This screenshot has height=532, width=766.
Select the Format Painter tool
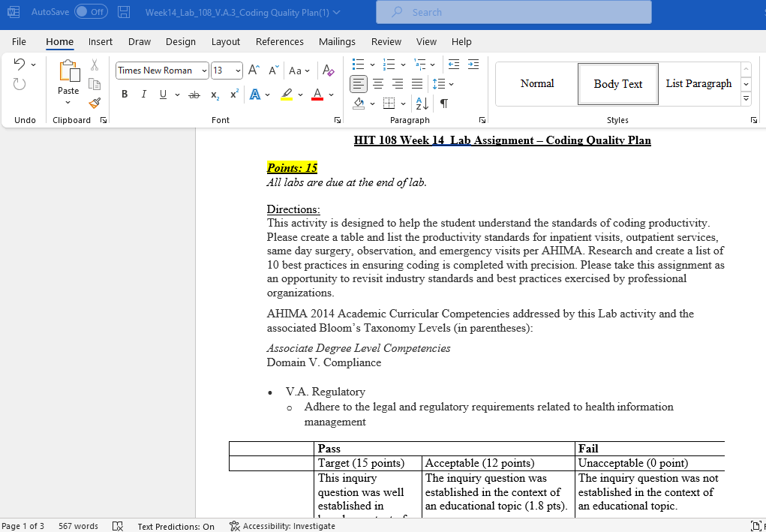pyautogui.click(x=94, y=103)
